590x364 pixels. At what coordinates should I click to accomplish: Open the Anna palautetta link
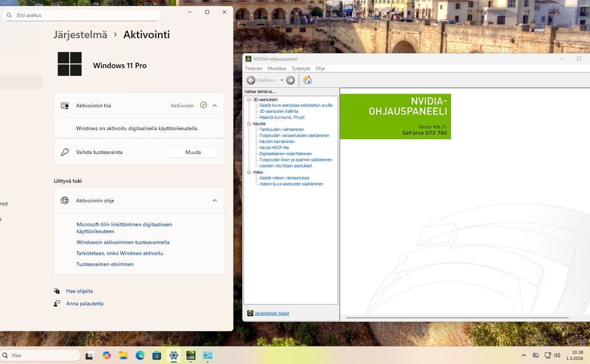(x=85, y=303)
